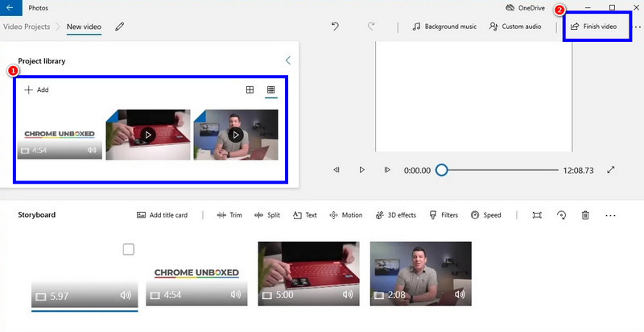The height and width of the screenshot is (332, 644).
Task: Collapse the Project library panel
Action: (x=288, y=60)
